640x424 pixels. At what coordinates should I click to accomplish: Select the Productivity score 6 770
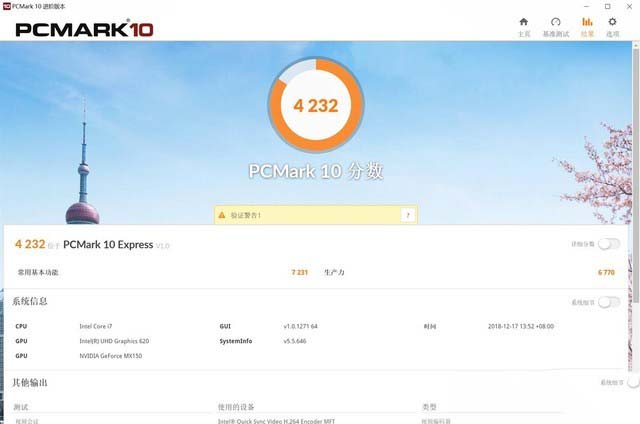tap(606, 272)
